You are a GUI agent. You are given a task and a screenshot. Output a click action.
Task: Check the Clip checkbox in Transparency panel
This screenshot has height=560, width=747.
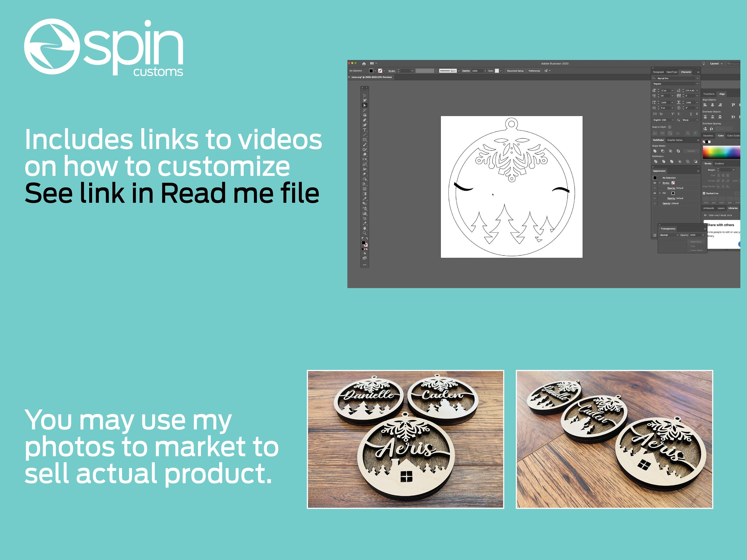[689, 246]
